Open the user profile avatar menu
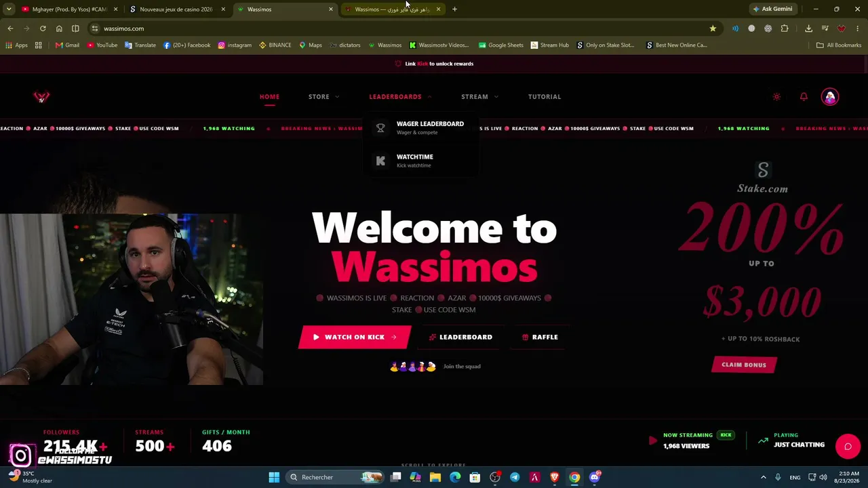 [x=830, y=97]
